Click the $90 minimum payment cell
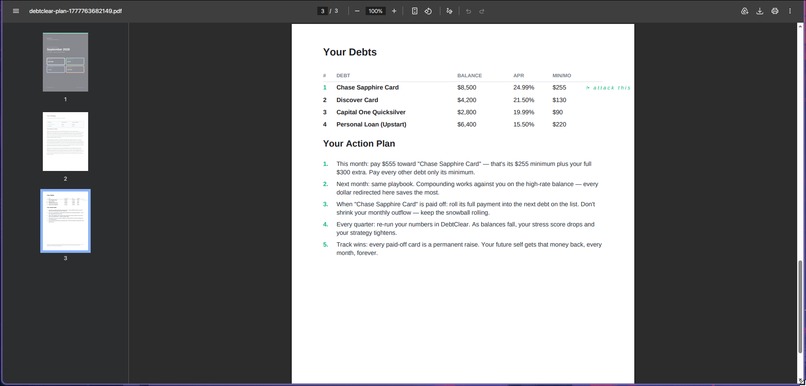The width and height of the screenshot is (806, 386). [x=558, y=112]
